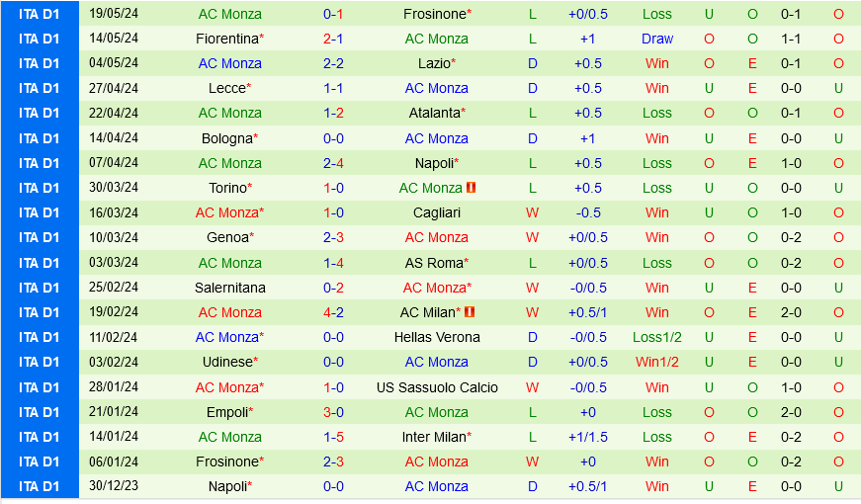Screen dimensions: 861x504
Task: Click US Sassuolo Calcio team name
Action: tap(436, 387)
